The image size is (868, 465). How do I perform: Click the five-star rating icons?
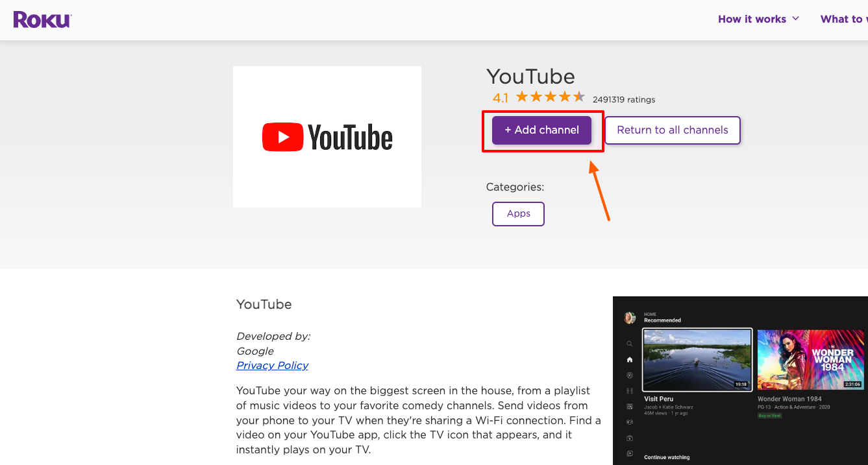(x=551, y=97)
